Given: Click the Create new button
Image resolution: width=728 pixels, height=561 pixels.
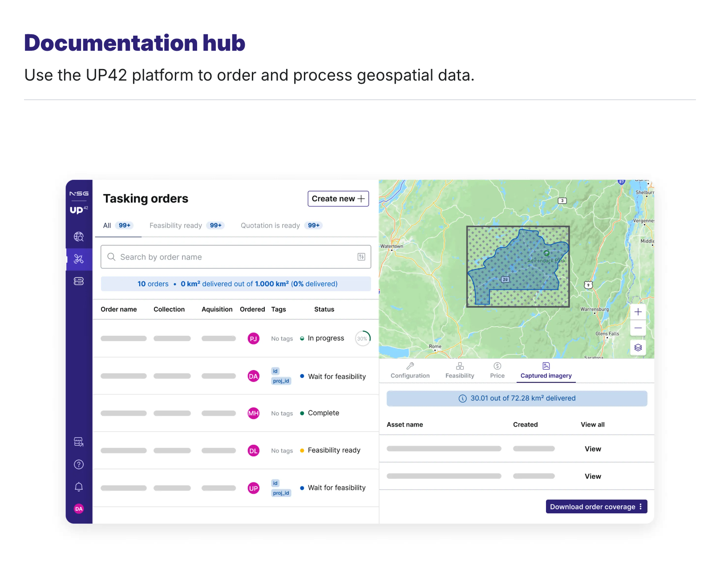Looking at the screenshot, I should [338, 199].
